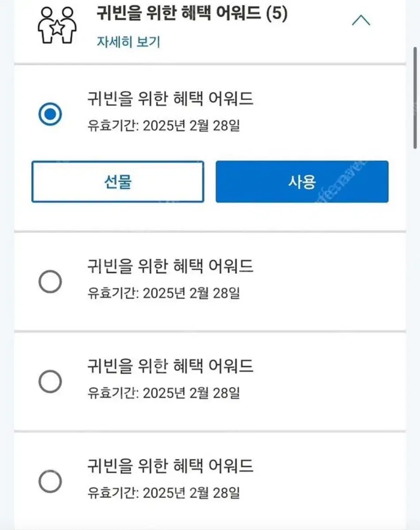Collapse the 귀빈을 위한 혜택 어워드 section chevron
This screenshot has height=530, width=420.
361,20
